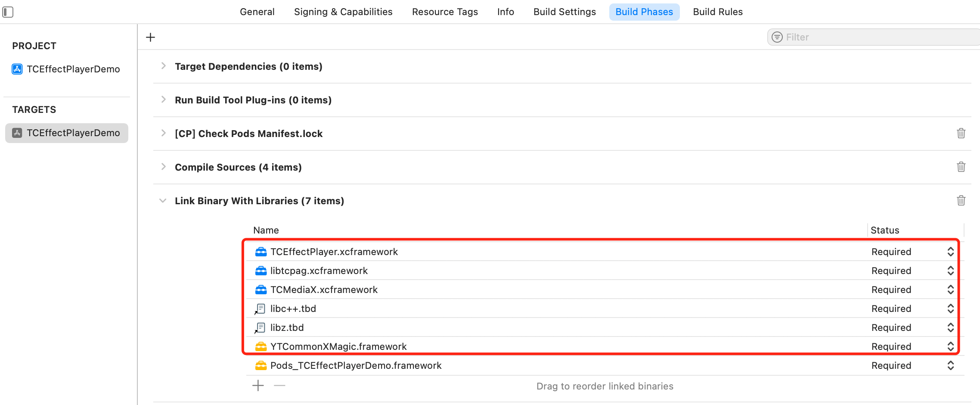The width and height of the screenshot is (980, 405).
Task: Add a library with the plus button
Action: tap(258, 385)
